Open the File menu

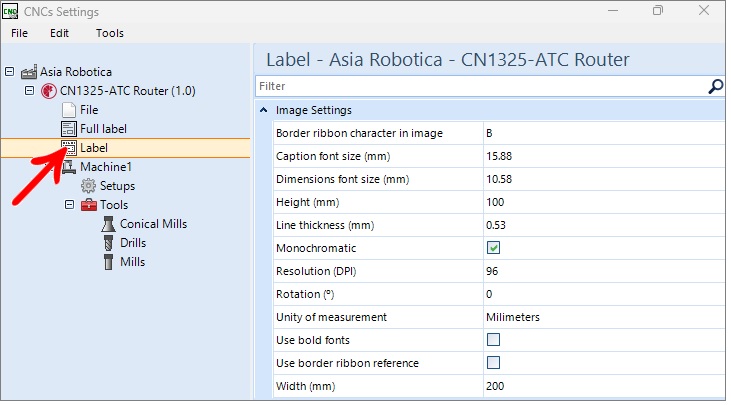[20, 33]
